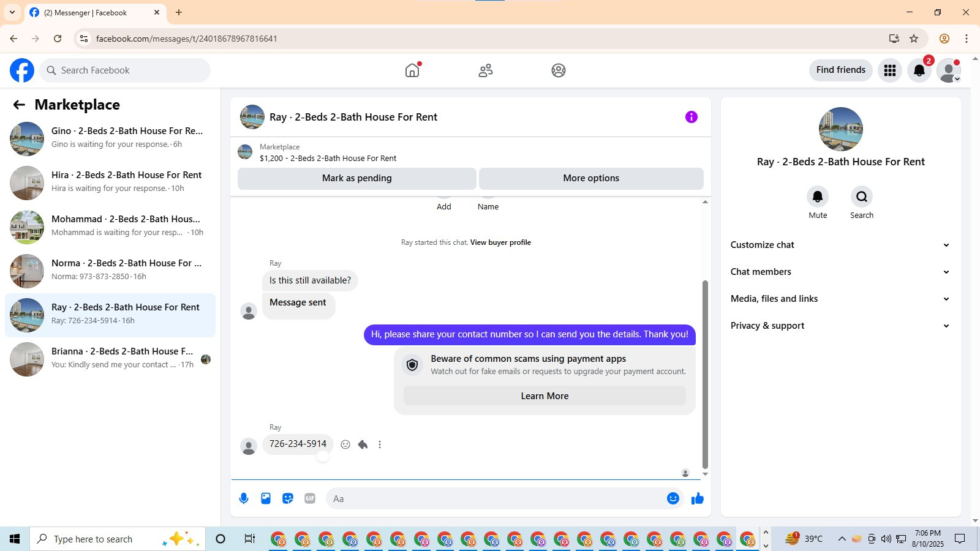Choose a GIF icon
The height and width of the screenshot is (551, 980).
310,498
